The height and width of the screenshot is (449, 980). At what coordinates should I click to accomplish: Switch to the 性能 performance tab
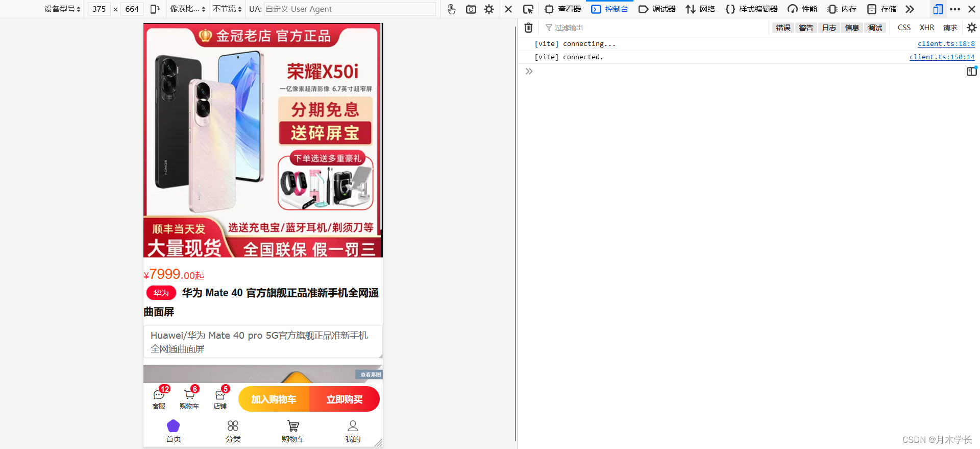802,9
